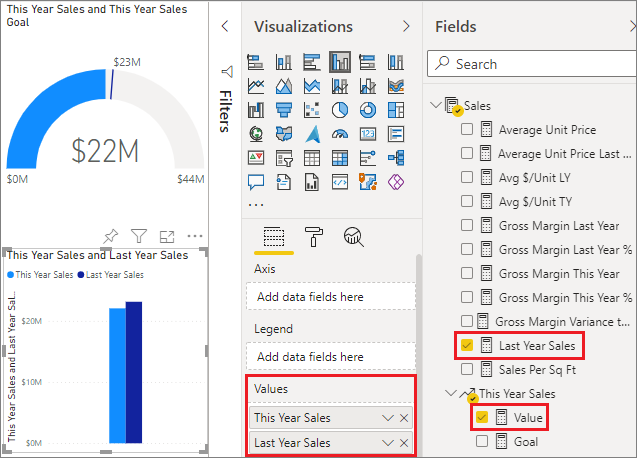The image size is (637, 458).
Task: Open focus mode for the chart
Action: pos(167,237)
